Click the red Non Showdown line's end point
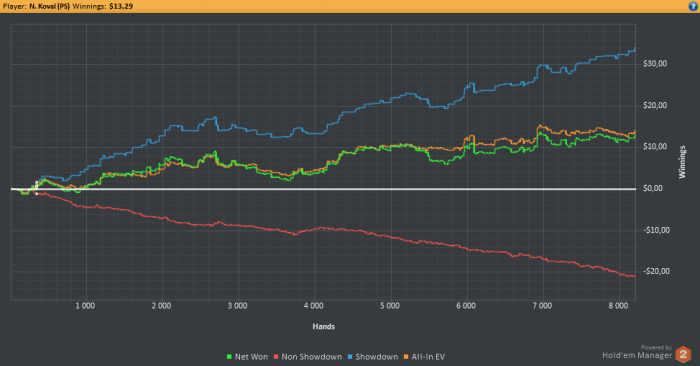700x366 pixels. coord(634,277)
